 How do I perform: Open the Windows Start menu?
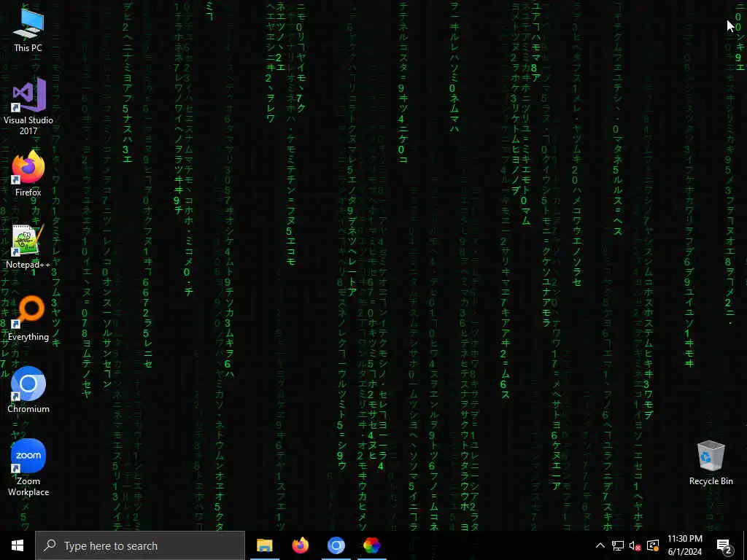(18, 545)
